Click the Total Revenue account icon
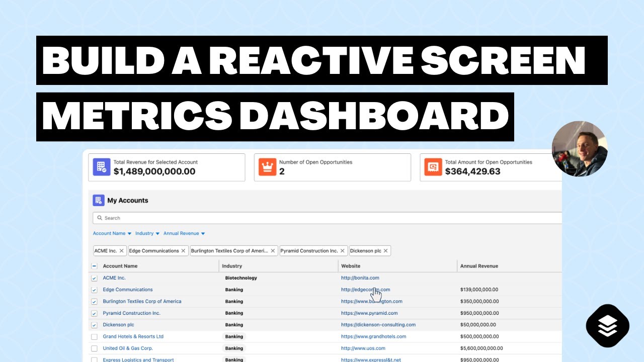The height and width of the screenshot is (362, 644). tap(102, 167)
